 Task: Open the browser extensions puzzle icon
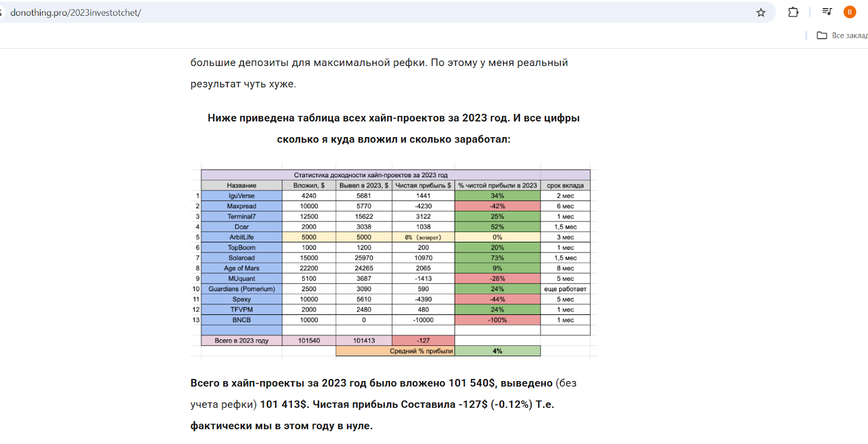click(793, 12)
